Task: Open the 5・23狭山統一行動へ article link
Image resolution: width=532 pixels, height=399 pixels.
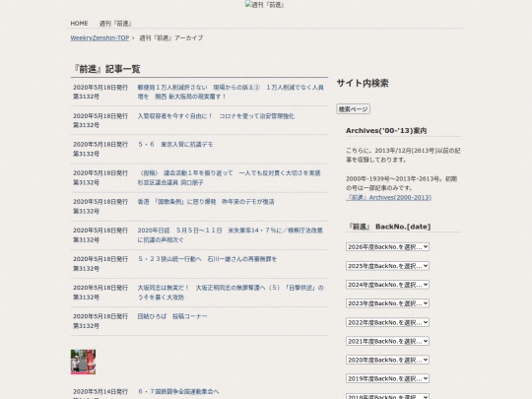Action: coord(207,259)
